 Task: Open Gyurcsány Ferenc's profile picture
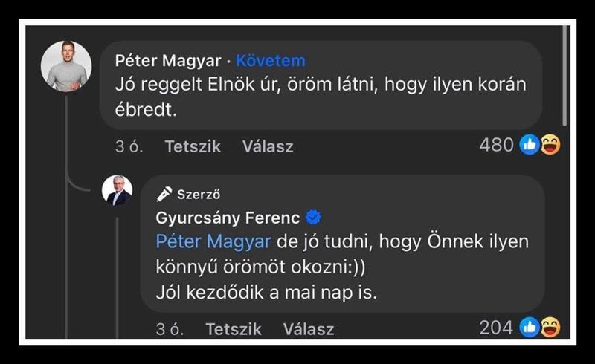click(x=117, y=191)
